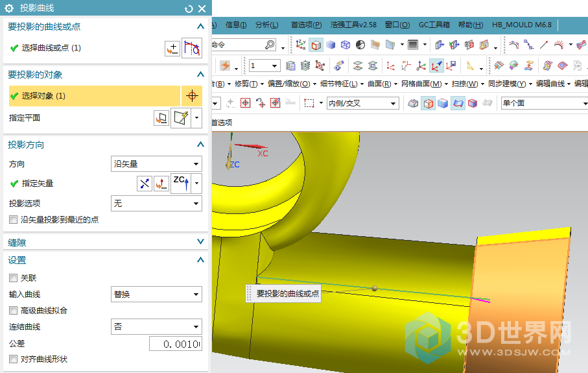Collapse the 要投影的对象 section
Image resolution: width=588 pixels, height=373 pixels.
pos(200,75)
